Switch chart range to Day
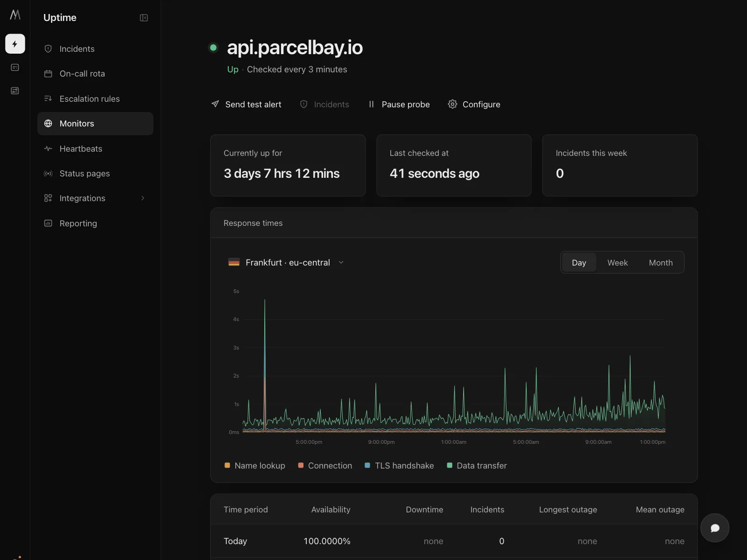Image resolution: width=747 pixels, height=560 pixels. 579,262
